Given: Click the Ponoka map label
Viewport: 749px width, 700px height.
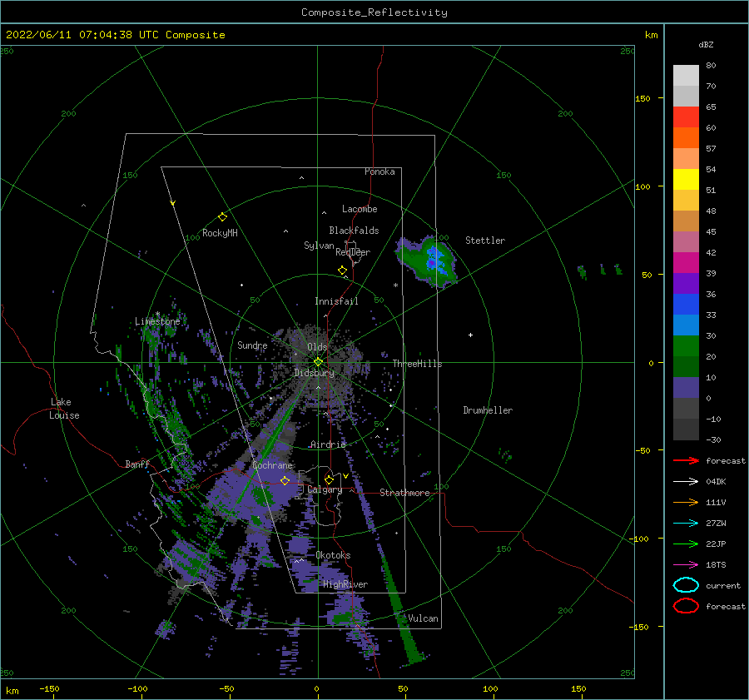Looking at the screenshot, I should pos(379,171).
